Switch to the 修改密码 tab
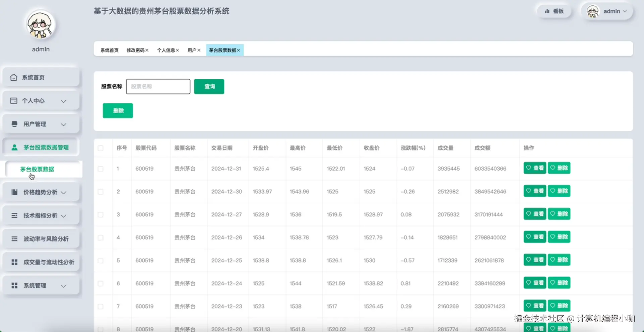644x332 pixels. (x=135, y=50)
